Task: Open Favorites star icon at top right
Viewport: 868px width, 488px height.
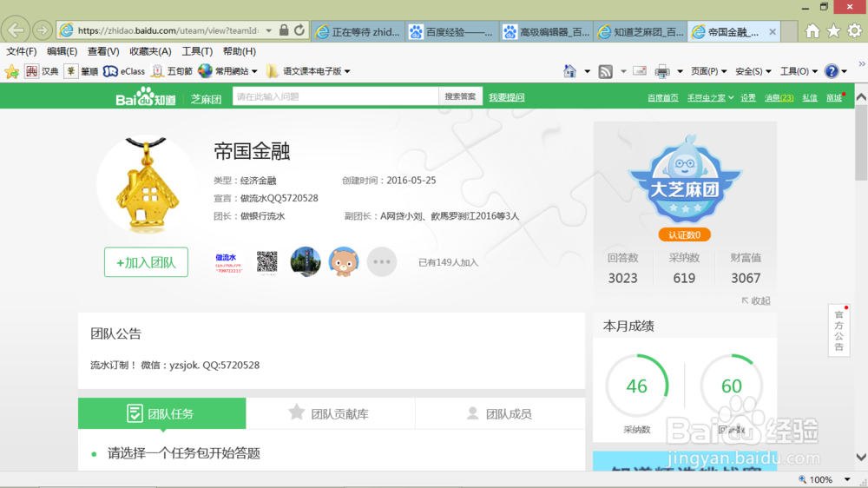Action: point(833,31)
